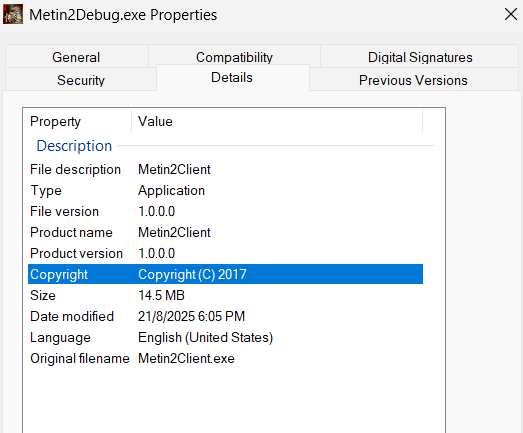Click the Product version value 1.0.0.0
Viewport: 523px width, 433px height.
(156, 254)
